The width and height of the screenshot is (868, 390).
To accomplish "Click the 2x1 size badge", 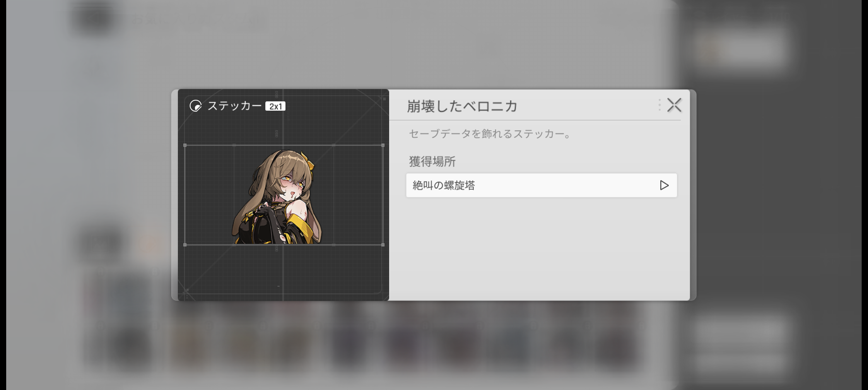I will (275, 106).
